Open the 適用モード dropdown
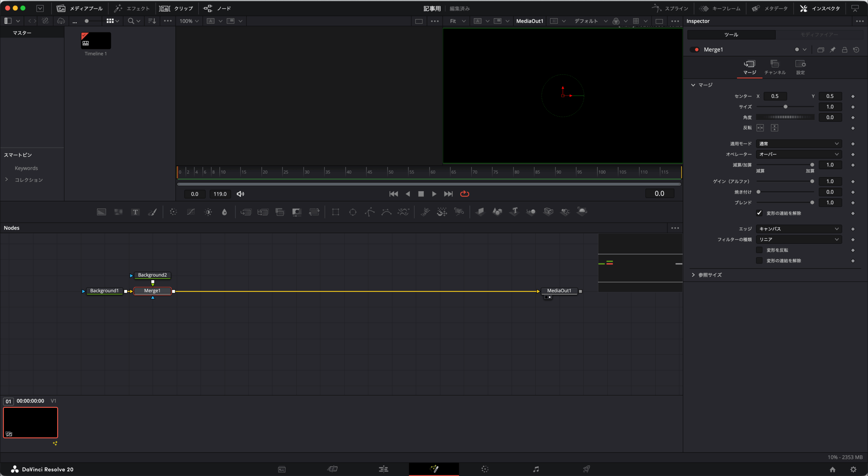This screenshot has width=868, height=476. pos(798,144)
